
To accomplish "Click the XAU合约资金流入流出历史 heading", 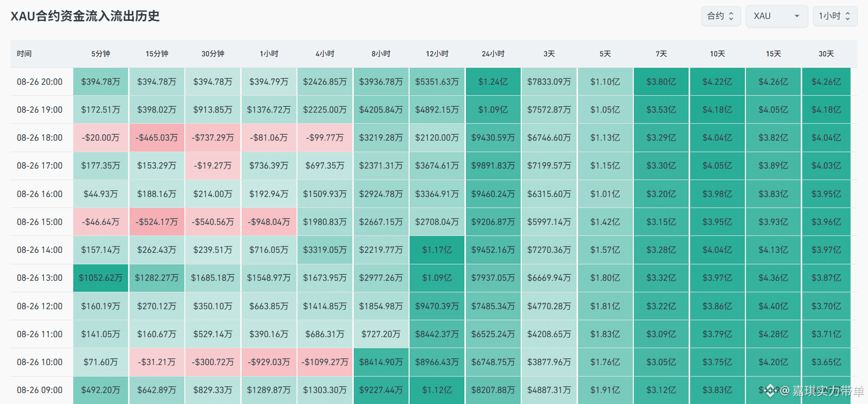I will coord(85,16).
